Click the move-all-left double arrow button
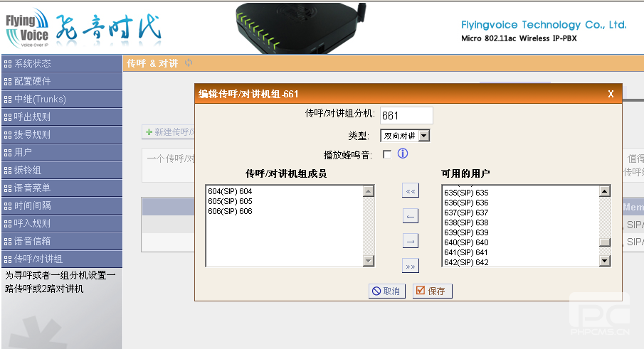 tap(410, 190)
